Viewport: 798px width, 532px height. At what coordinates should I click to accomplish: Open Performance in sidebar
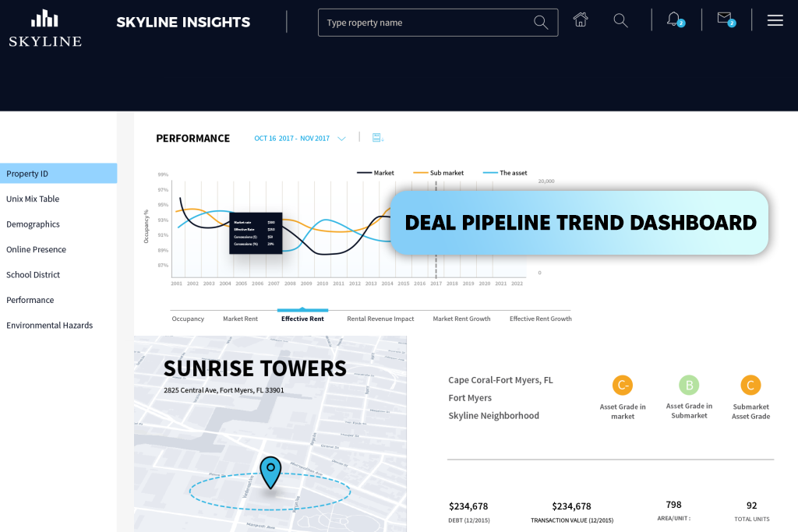[30, 300]
